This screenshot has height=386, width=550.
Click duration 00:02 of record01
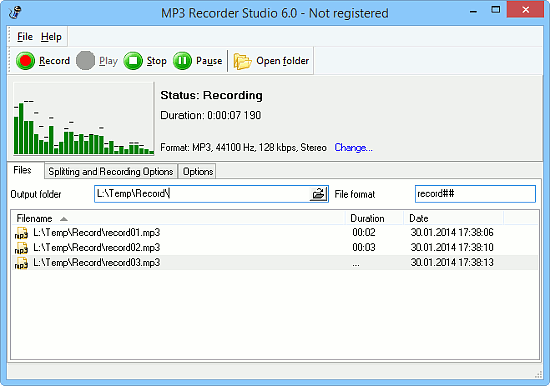(x=364, y=233)
